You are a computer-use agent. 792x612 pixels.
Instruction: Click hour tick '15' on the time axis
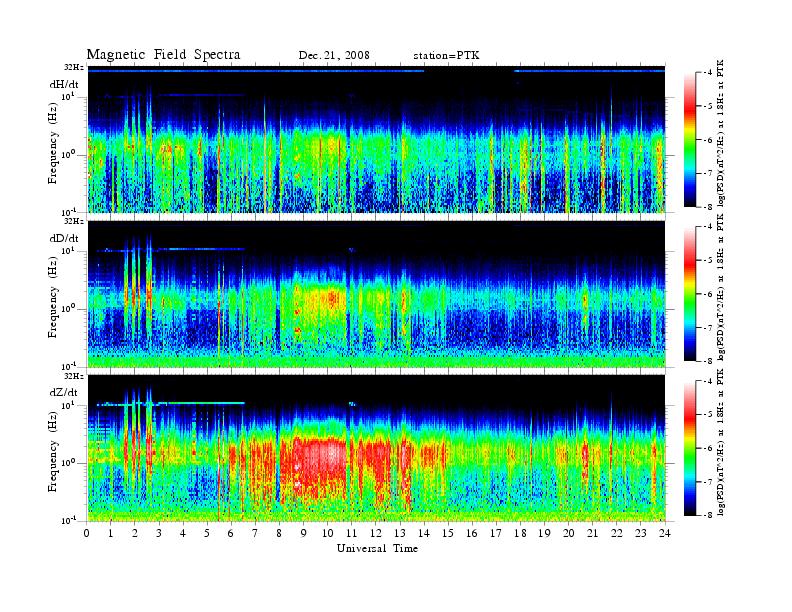pos(448,533)
